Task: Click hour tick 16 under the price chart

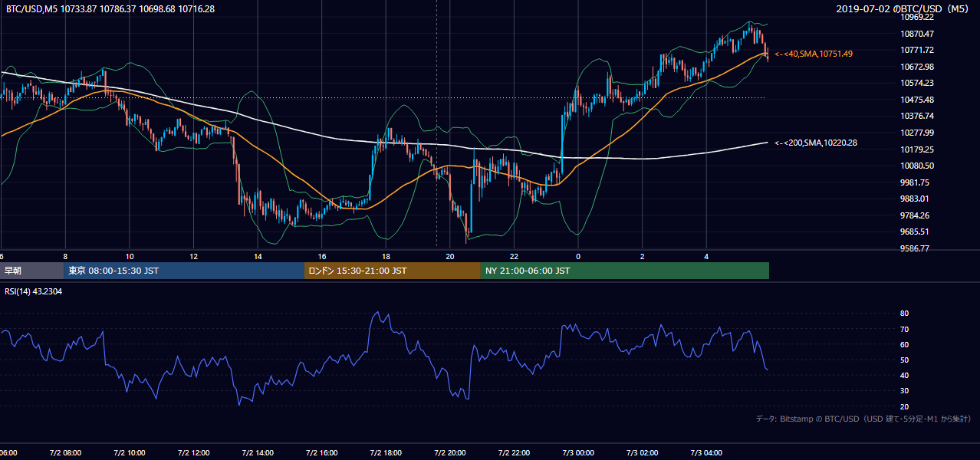Action: [322, 256]
